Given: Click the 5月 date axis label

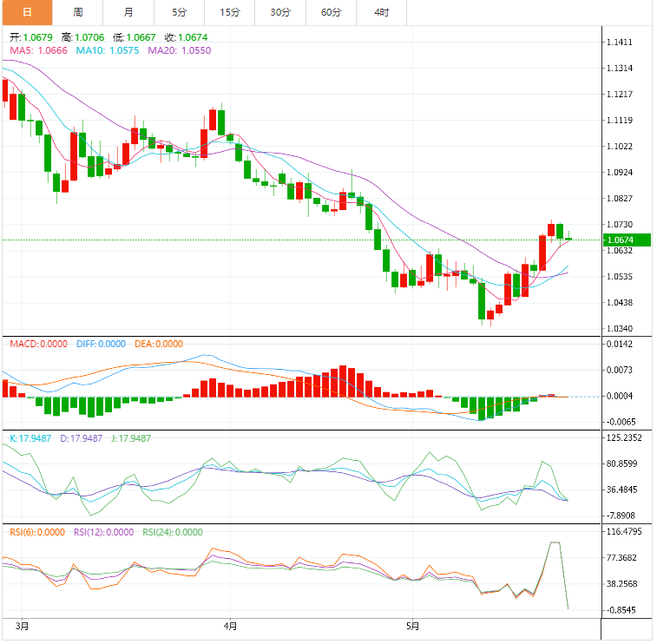Looking at the screenshot, I should (x=412, y=627).
